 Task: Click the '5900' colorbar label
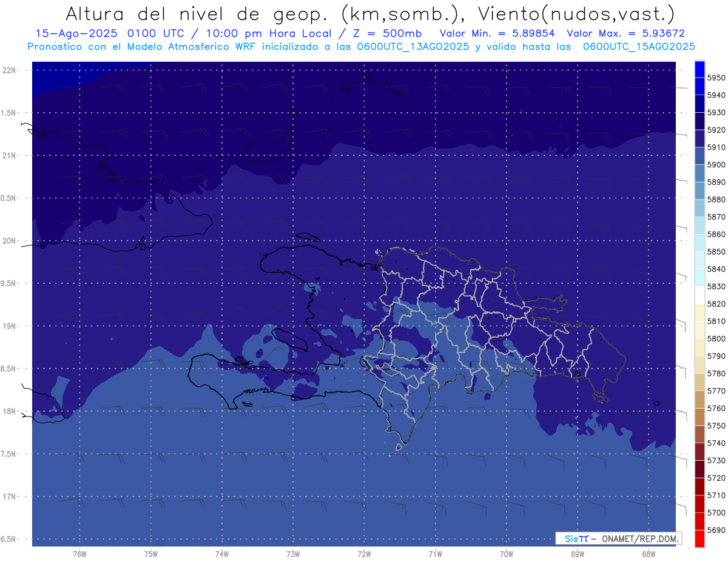click(x=716, y=164)
